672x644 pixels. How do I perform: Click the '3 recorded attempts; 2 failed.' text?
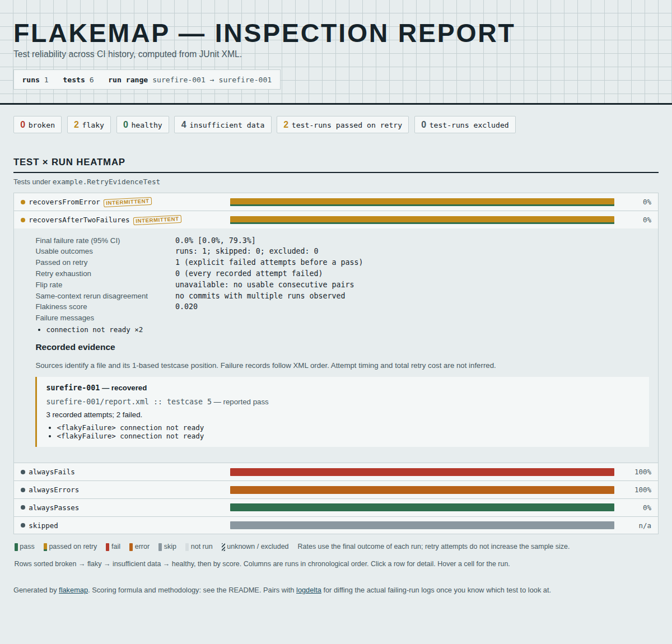coord(94,415)
